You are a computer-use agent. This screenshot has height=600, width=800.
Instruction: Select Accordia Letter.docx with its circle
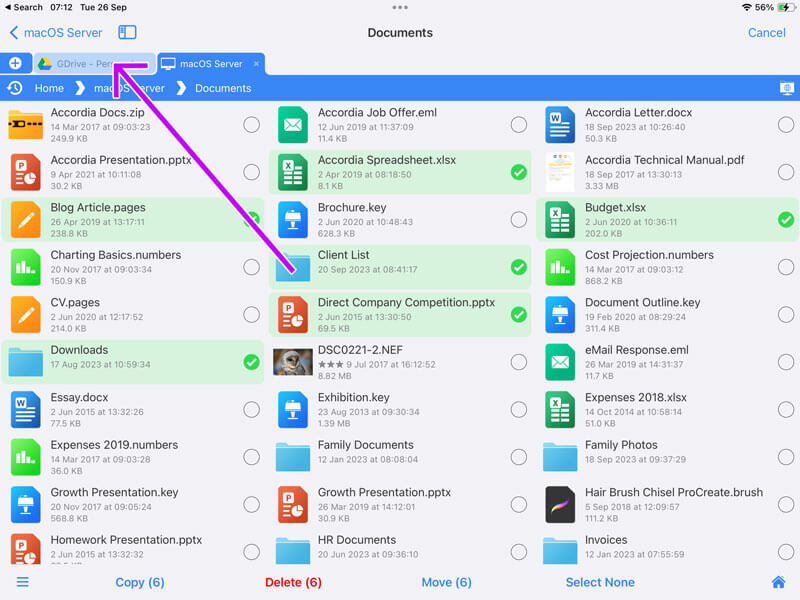click(786, 125)
